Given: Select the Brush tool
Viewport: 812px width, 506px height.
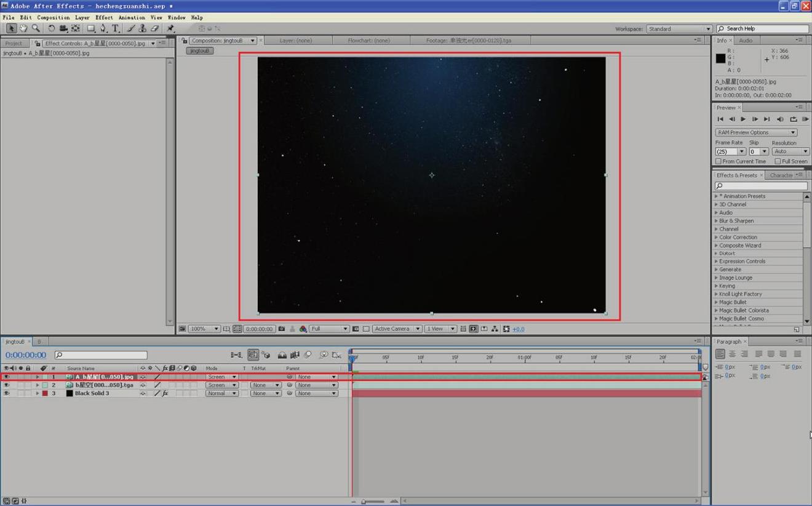Looking at the screenshot, I should [131, 28].
